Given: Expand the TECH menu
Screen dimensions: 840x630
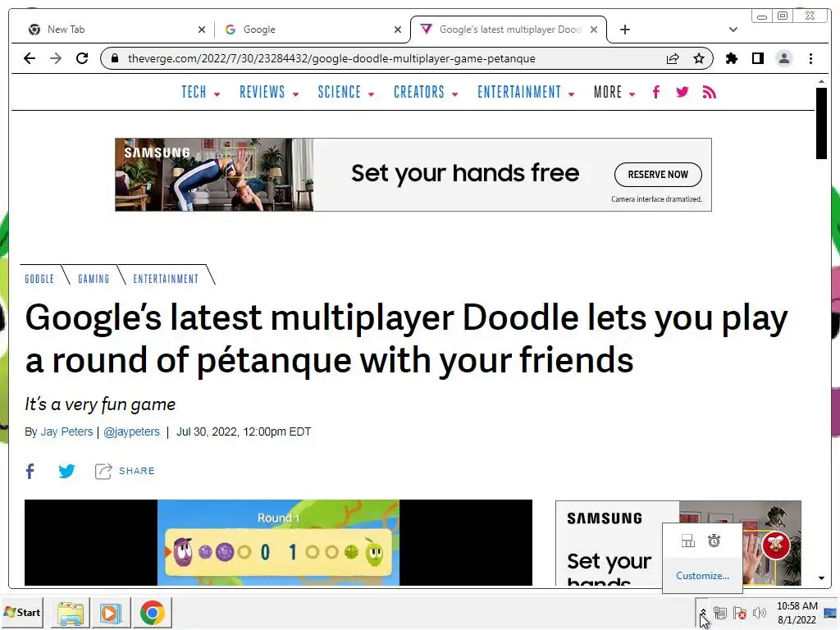Looking at the screenshot, I should point(200,92).
